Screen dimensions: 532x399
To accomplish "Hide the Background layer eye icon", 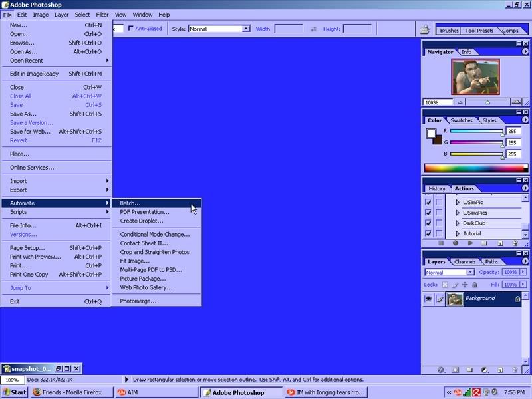I will [x=428, y=299].
